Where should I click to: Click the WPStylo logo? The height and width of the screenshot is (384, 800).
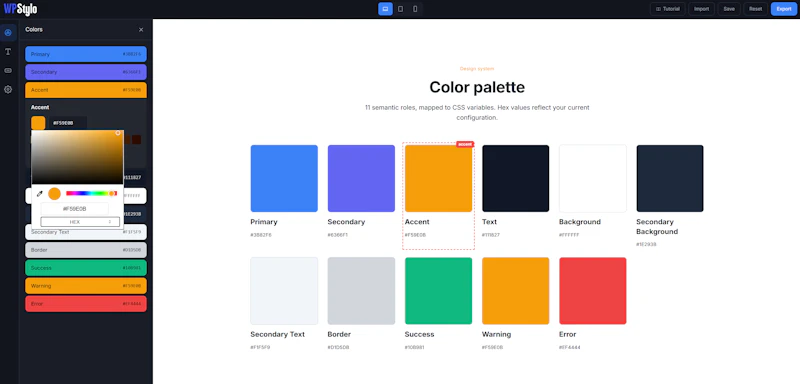(20, 9)
